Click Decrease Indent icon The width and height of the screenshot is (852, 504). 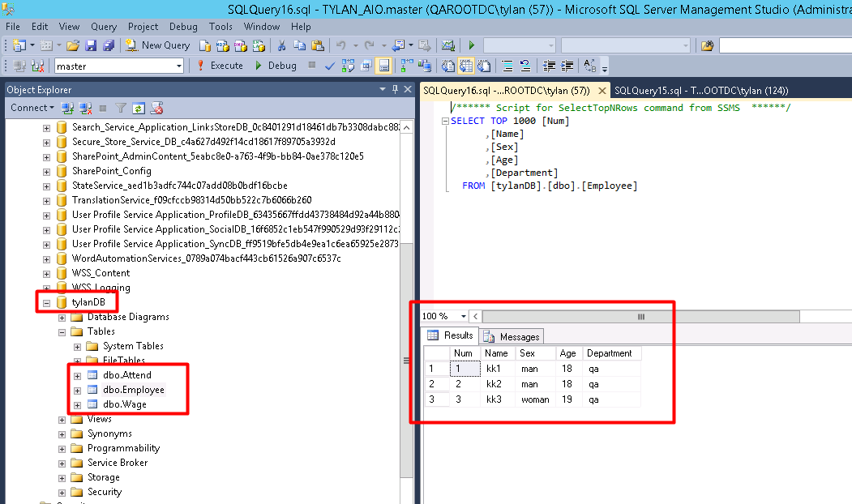pyautogui.click(x=549, y=66)
